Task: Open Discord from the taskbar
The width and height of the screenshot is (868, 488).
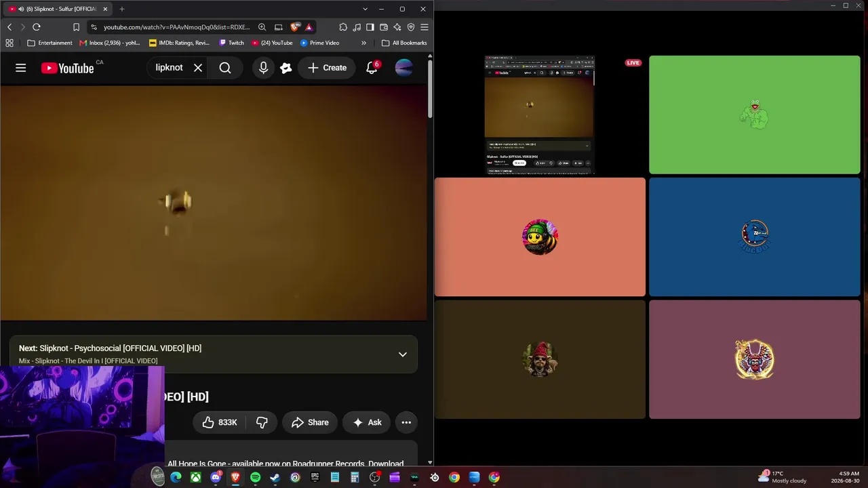Action: pyautogui.click(x=216, y=477)
